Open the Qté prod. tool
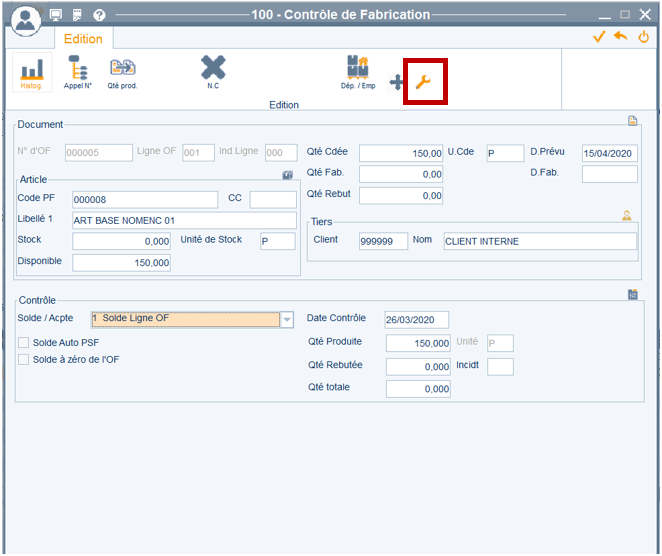Screen dimensions: 662x556 (122, 73)
